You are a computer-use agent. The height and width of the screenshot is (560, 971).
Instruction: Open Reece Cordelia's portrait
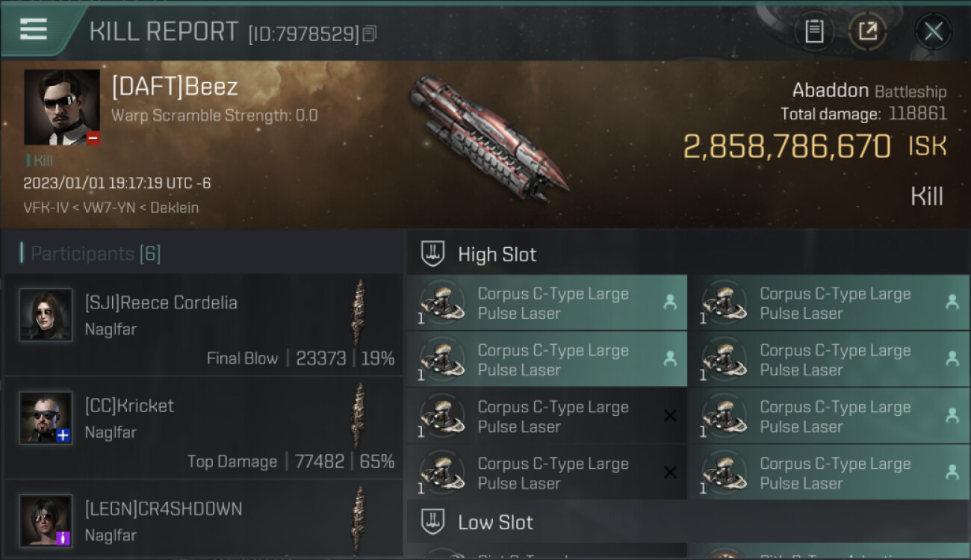point(46,315)
